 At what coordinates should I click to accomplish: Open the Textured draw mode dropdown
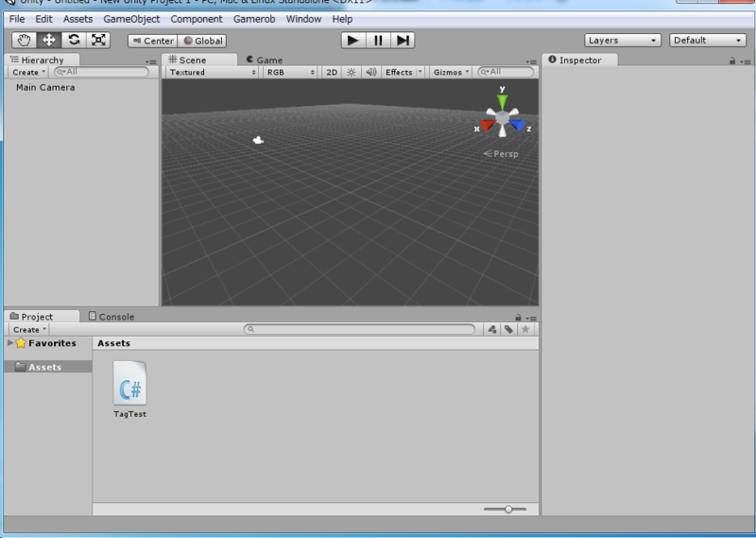[212, 72]
